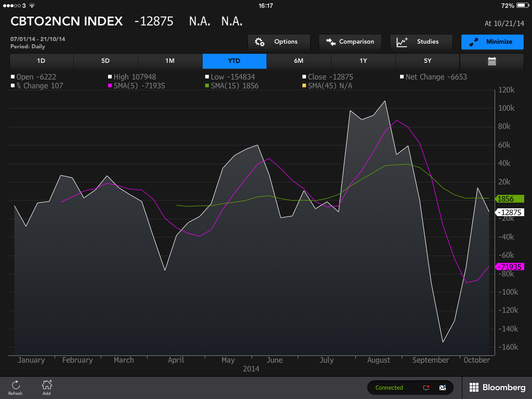
Task: Open the Comparison tool
Action: pyautogui.click(x=350, y=42)
